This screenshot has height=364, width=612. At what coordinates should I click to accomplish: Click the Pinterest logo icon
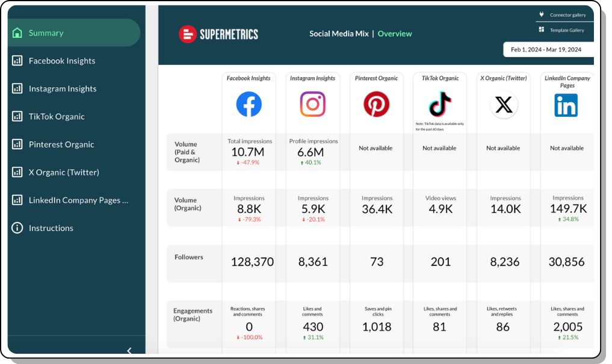click(376, 104)
